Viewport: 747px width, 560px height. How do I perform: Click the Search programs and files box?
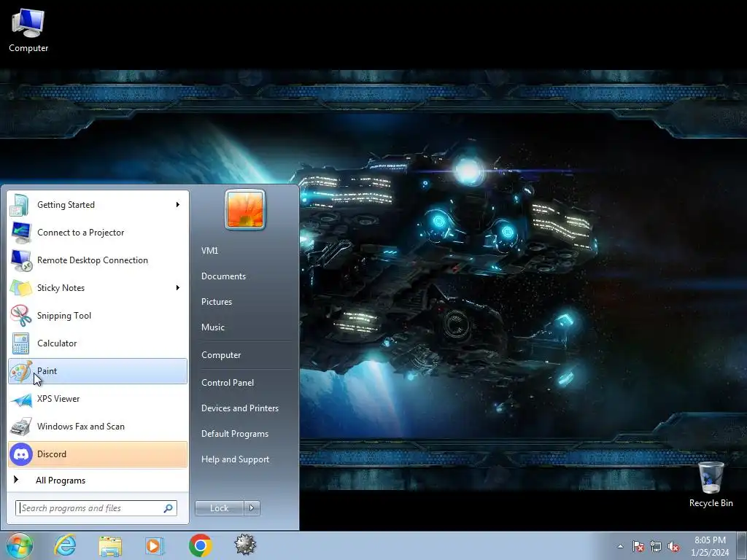click(96, 508)
